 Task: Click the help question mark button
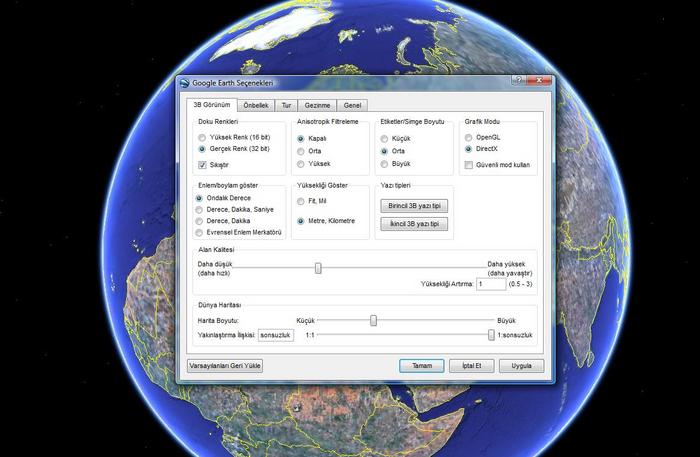[x=517, y=81]
